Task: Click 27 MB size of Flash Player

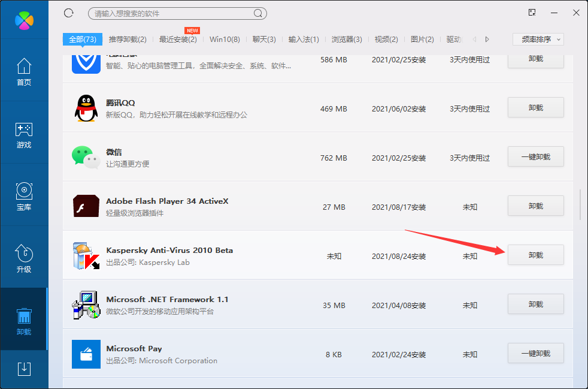Action: [x=334, y=207]
